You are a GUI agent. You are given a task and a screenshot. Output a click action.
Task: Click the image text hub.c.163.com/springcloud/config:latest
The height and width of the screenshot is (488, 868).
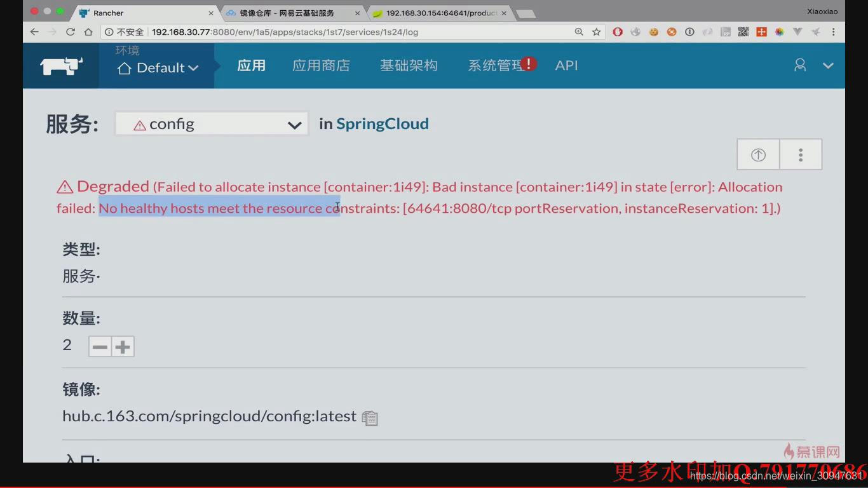[x=210, y=416]
